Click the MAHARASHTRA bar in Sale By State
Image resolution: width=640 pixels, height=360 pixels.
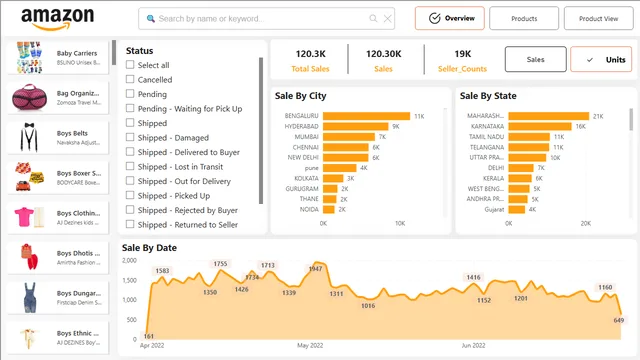tap(549, 116)
